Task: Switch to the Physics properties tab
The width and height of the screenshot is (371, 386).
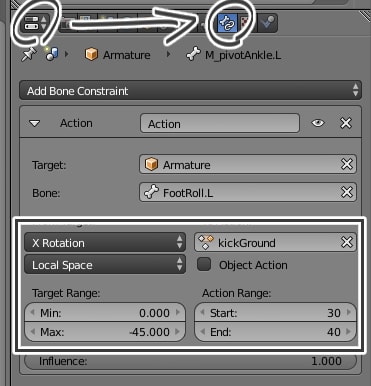Action: (x=268, y=23)
